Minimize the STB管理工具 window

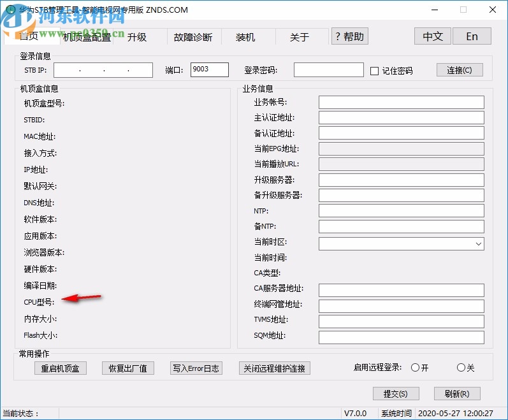pos(435,10)
